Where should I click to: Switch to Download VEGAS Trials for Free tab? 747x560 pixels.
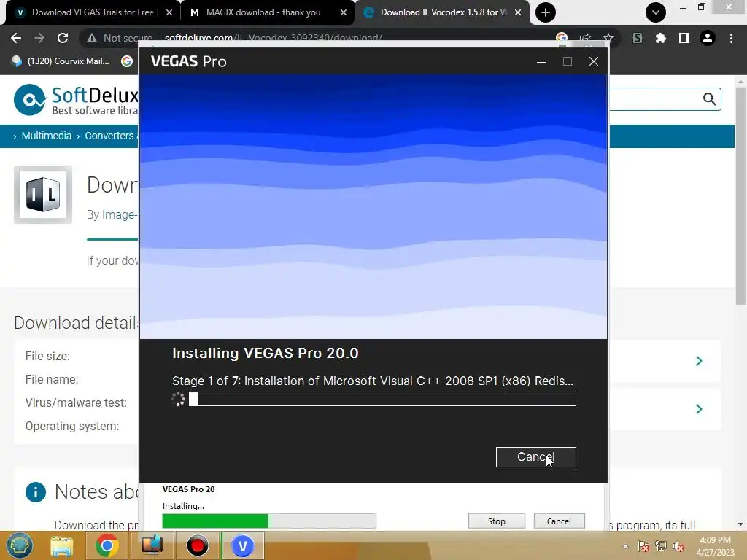click(x=93, y=12)
